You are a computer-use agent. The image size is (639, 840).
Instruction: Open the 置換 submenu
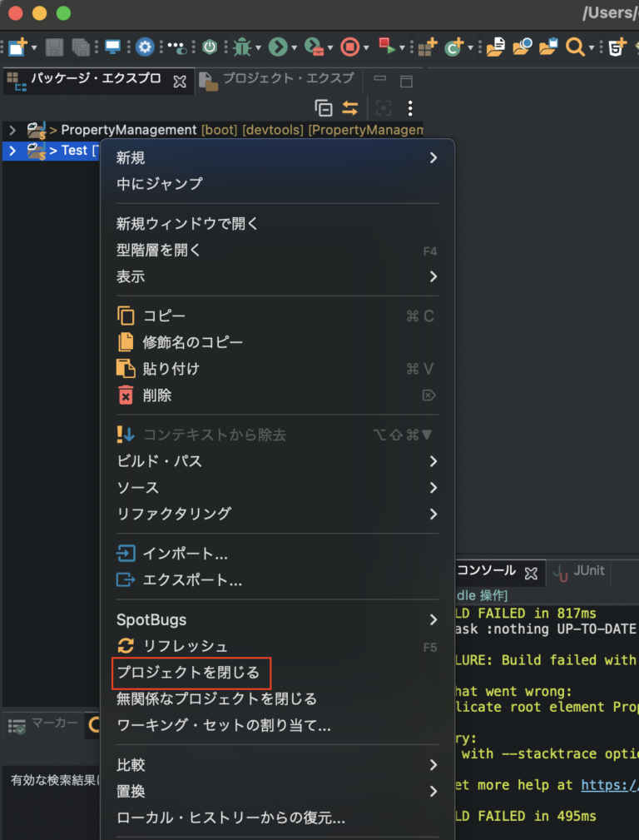click(277, 791)
